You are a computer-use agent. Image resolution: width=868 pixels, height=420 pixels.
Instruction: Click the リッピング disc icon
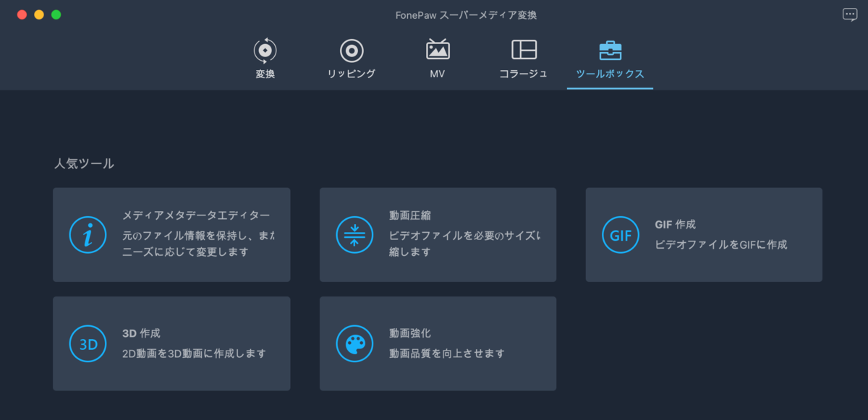click(x=352, y=51)
